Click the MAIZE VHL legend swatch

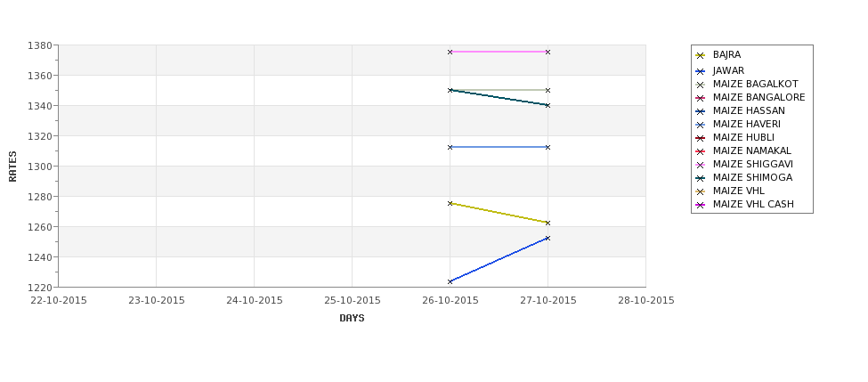tap(701, 191)
